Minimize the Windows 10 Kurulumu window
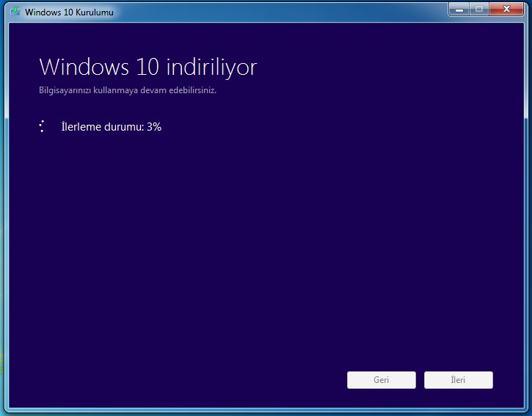The height and width of the screenshot is (416, 532). click(460, 9)
